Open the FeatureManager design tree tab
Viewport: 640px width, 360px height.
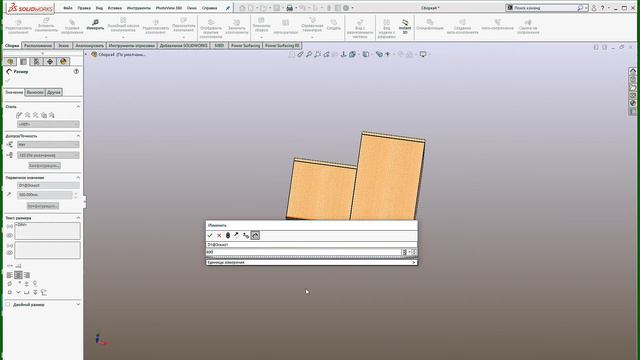tap(10, 62)
